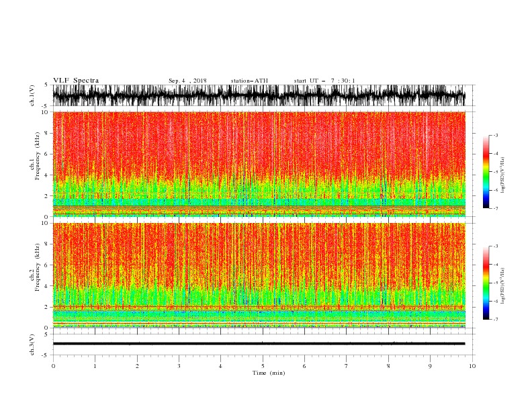Click time axis tick label "7"
This screenshot has width=532, height=411.
point(347,366)
